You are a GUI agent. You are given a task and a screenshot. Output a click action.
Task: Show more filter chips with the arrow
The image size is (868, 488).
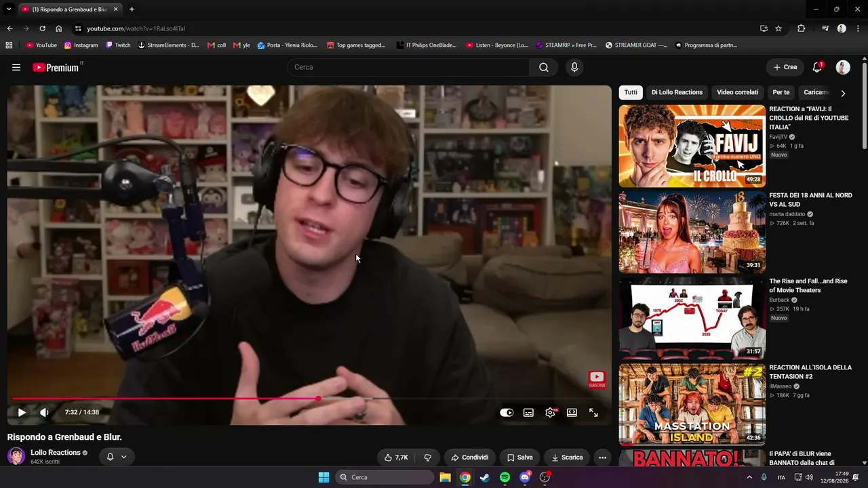[x=843, y=93]
